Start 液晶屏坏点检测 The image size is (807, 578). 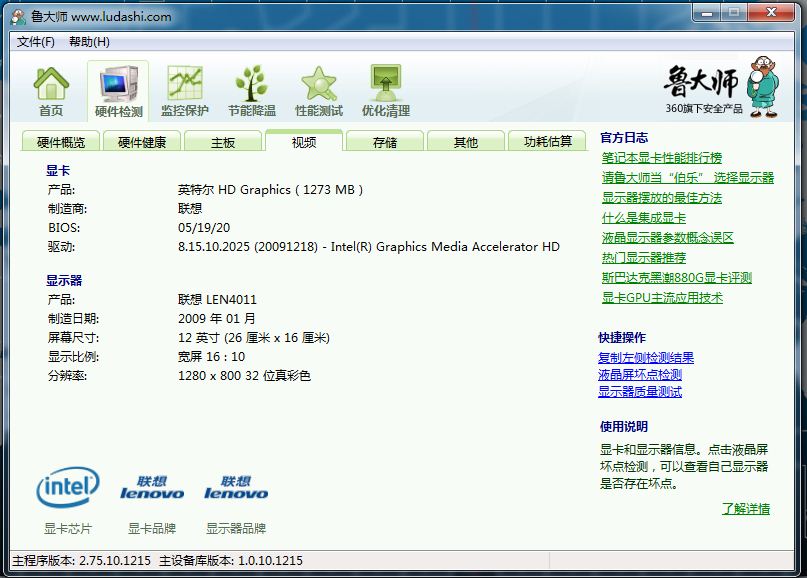(640, 375)
